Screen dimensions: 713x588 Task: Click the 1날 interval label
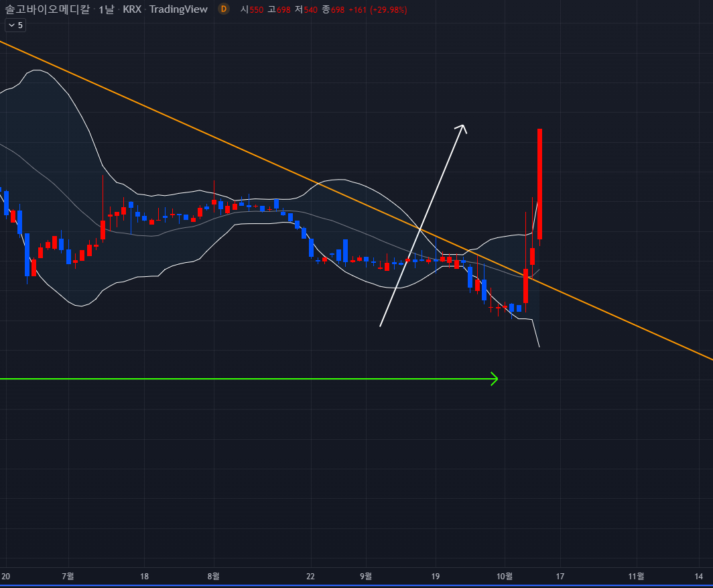click(x=107, y=9)
